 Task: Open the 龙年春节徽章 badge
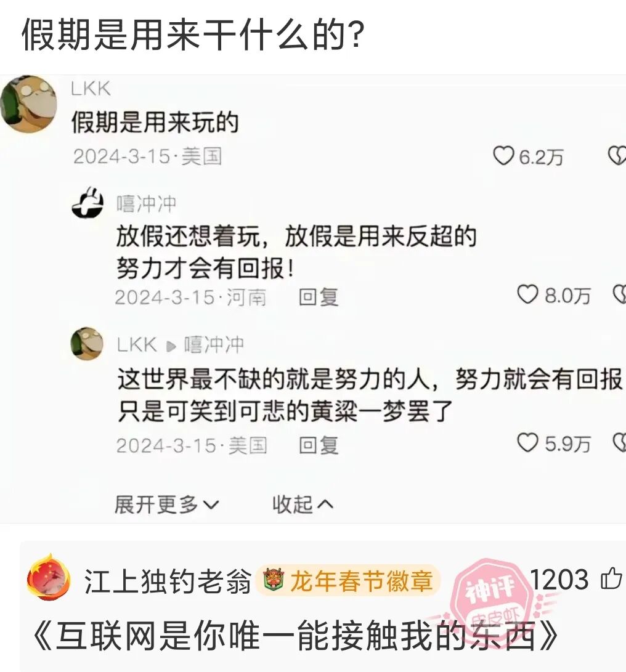[348, 581]
